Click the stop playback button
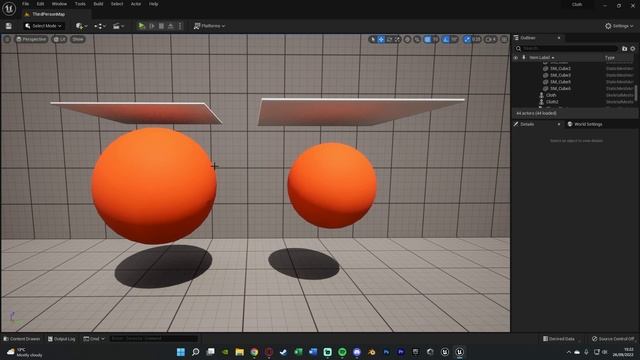640x360 pixels. coord(161,26)
